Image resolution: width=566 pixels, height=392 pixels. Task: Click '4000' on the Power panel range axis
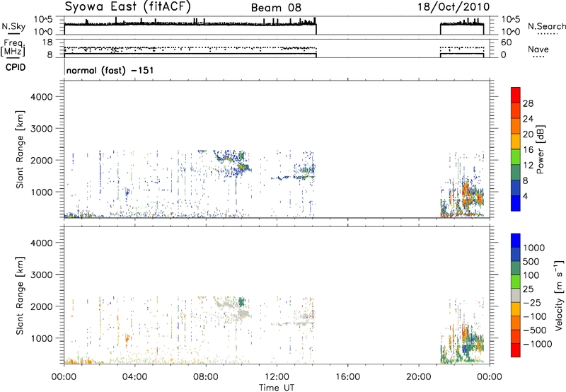42,97
